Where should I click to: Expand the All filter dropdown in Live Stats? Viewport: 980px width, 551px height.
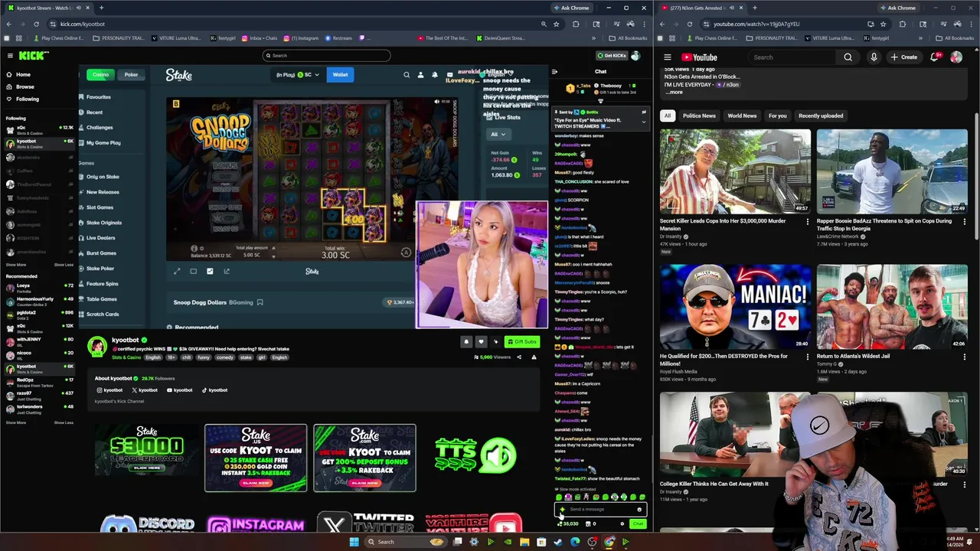pos(498,134)
